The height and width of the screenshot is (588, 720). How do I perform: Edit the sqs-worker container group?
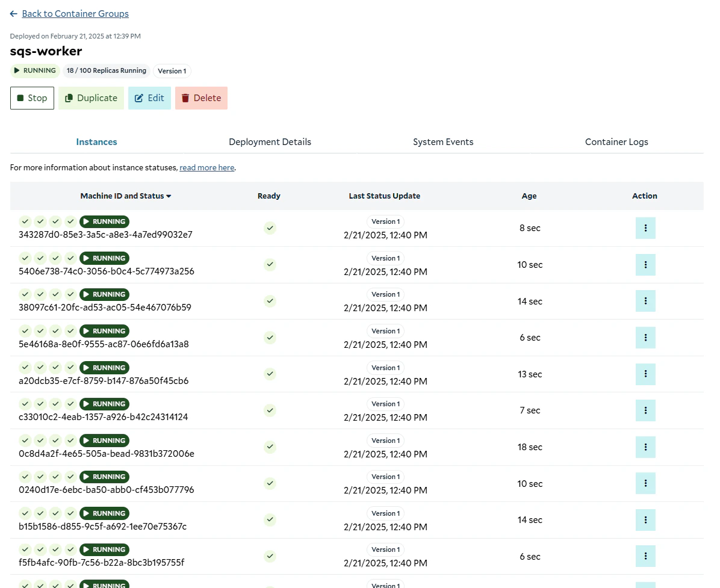pyautogui.click(x=149, y=97)
